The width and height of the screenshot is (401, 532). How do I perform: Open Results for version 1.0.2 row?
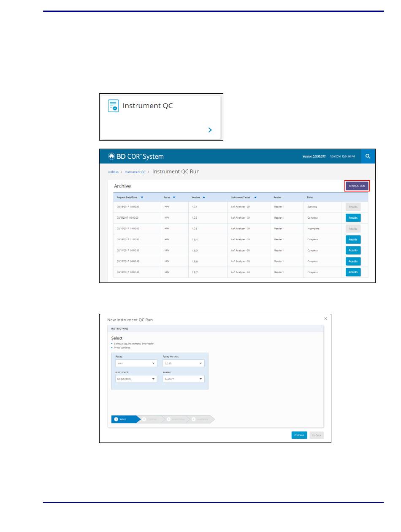pyautogui.click(x=353, y=218)
